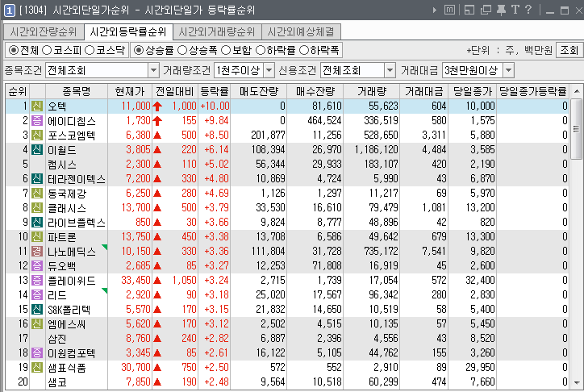The width and height of the screenshot is (584, 392).
Task: Select the 전체 market radio button
Action: click(13, 50)
